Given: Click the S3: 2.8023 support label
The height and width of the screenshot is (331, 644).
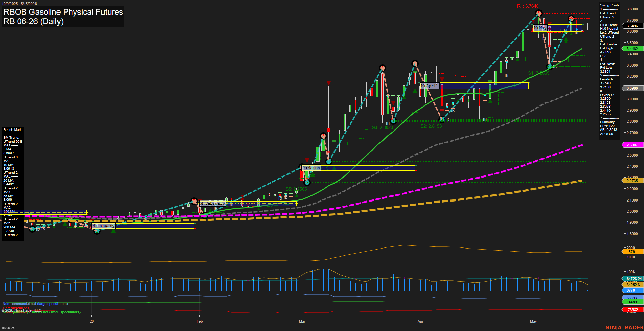Looking at the screenshot, I should point(383,127).
